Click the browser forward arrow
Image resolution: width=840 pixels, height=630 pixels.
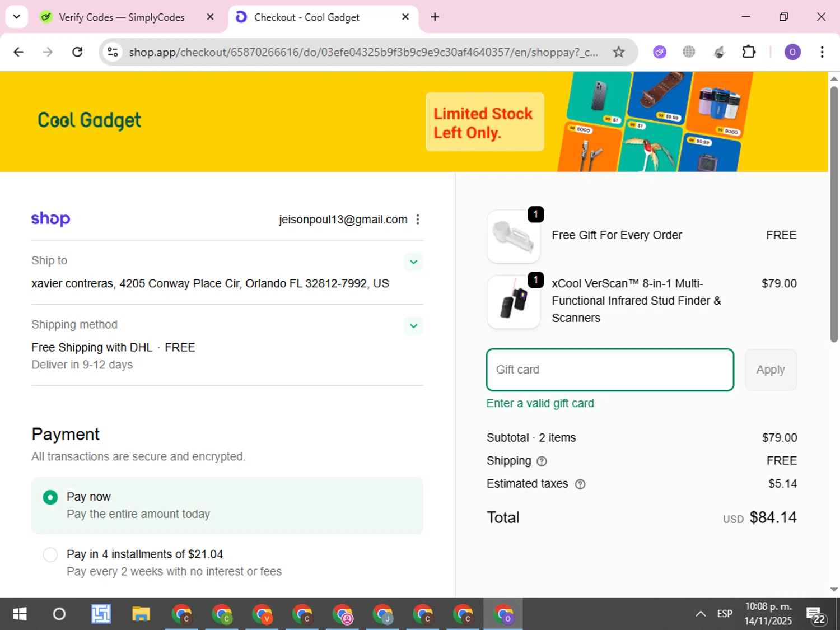[x=48, y=52]
